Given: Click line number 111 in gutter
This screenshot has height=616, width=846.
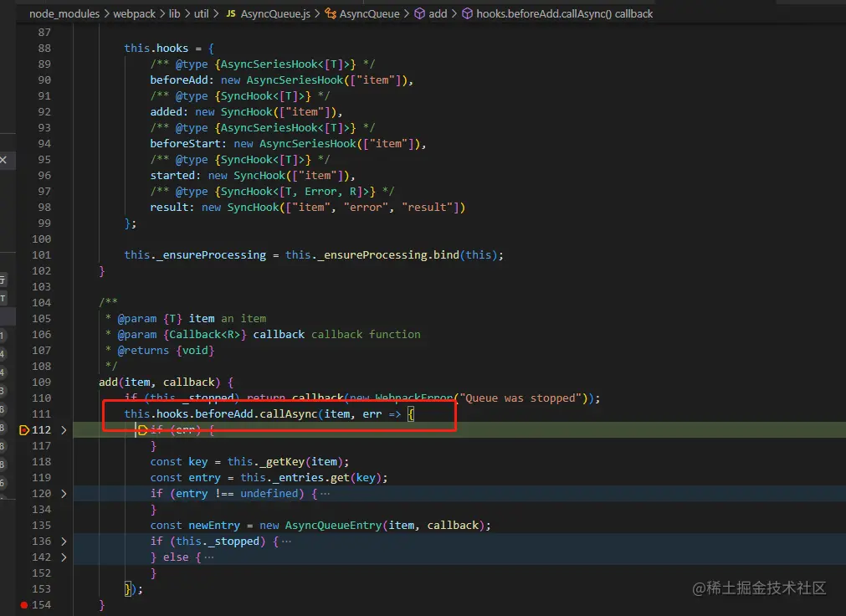Looking at the screenshot, I should [x=42, y=414].
